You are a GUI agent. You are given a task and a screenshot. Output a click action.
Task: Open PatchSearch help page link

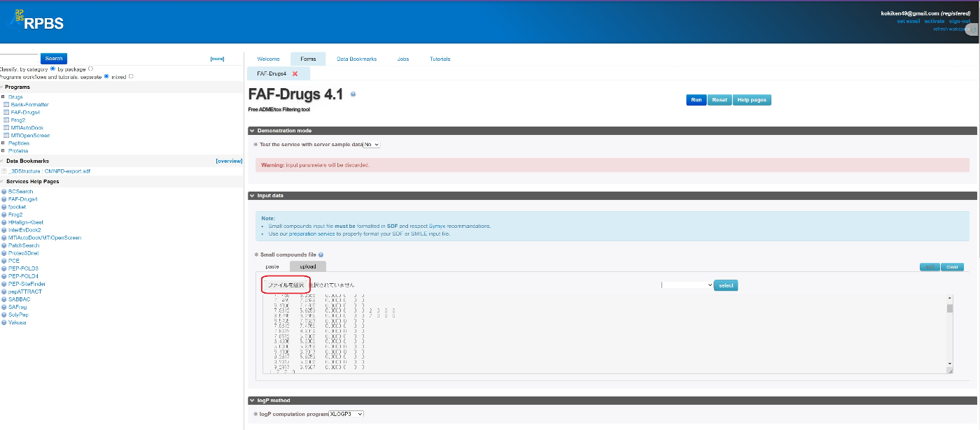tap(24, 245)
